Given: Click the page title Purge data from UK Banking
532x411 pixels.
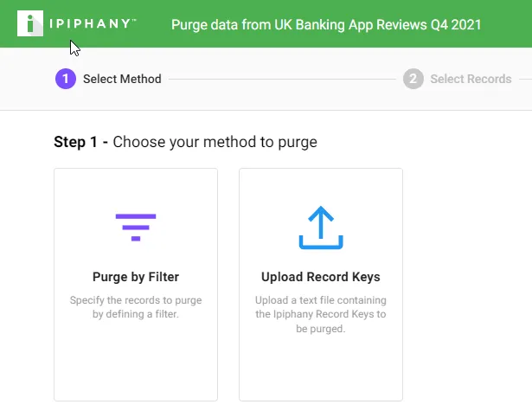Looking at the screenshot, I should (326, 25).
